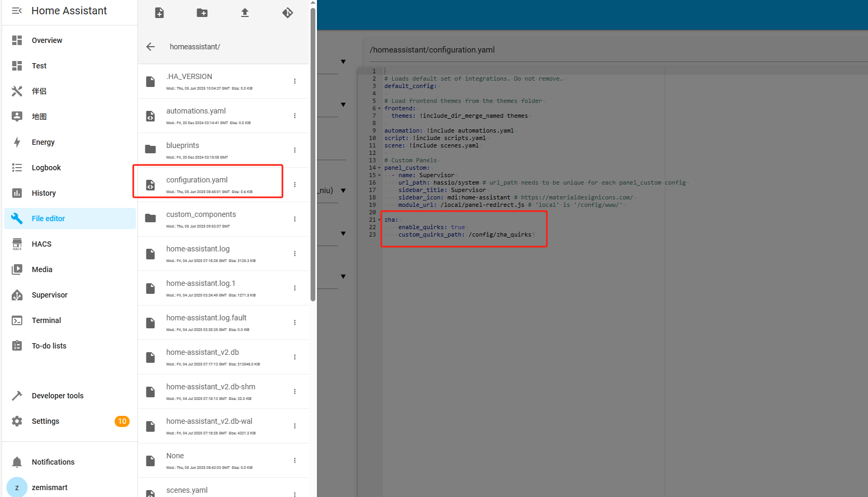Click the Upload File icon
This screenshot has width=868, height=497.
pos(245,13)
